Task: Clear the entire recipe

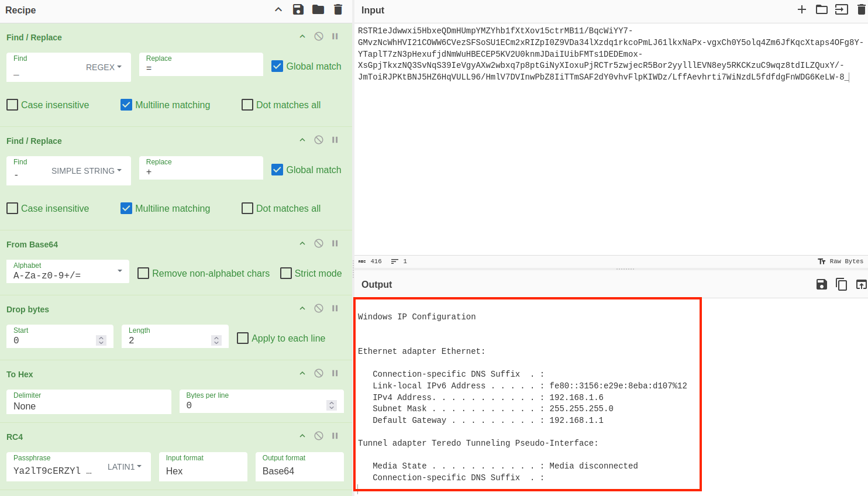Action: pos(338,9)
